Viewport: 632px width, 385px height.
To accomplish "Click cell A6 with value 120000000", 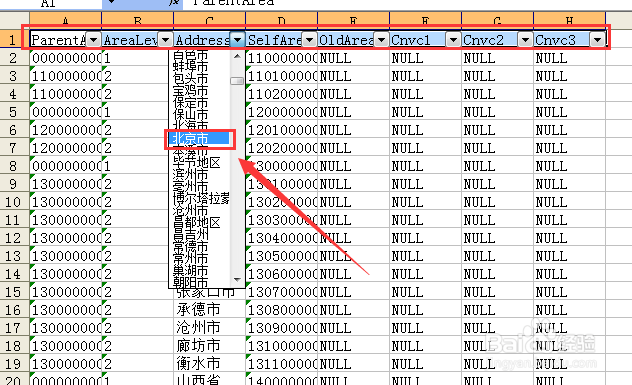I will tap(66, 130).
